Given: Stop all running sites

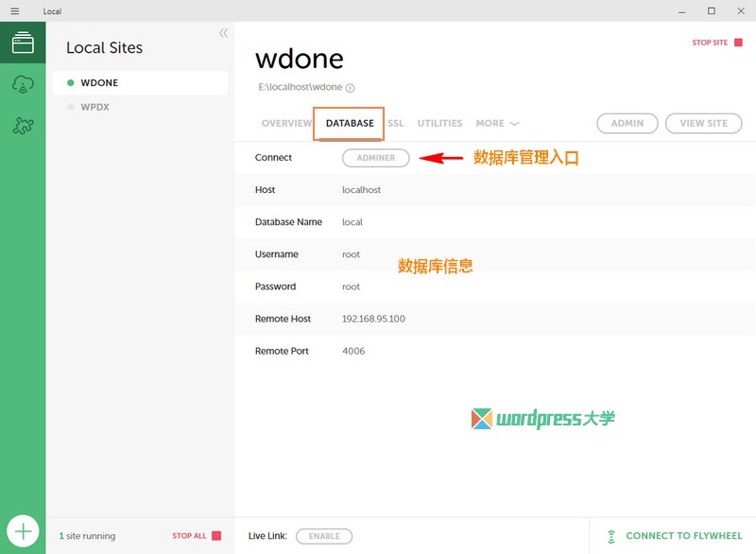Looking at the screenshot, I should click(x=196, y=536).
